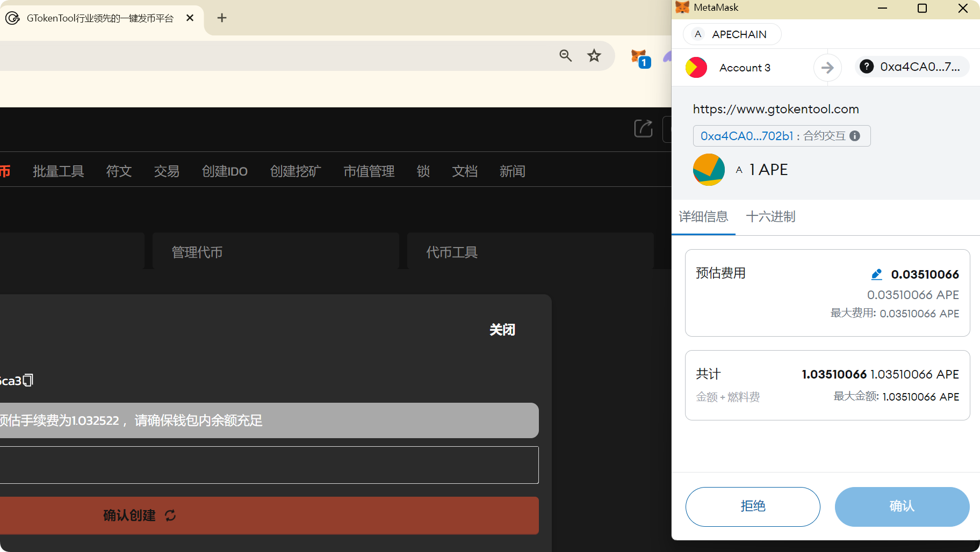
Task: Click the 0xa4CA0...702b1 contract address link
Action: pyautogui.click(x=747, y=136)
